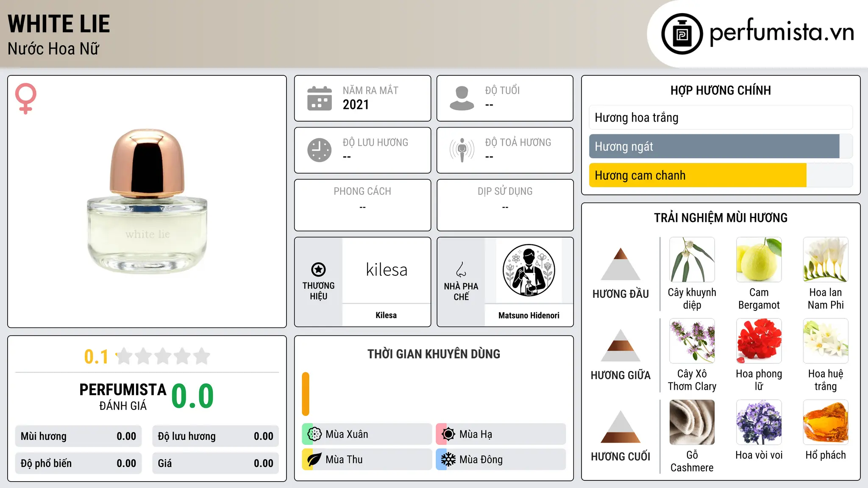Click the perfumista.vn site name
This screenshot has height=488, width=868.
[782, 32]
